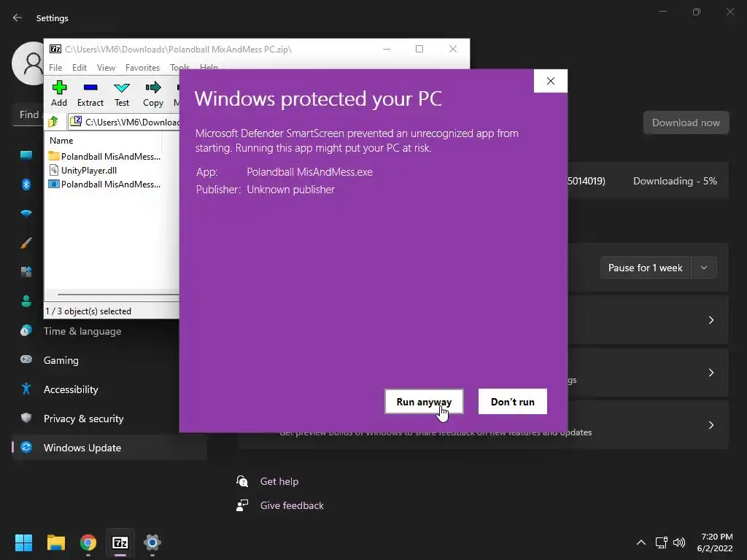Click the Find a setting search box
747x560 pixels.
[x=28, y=114]
